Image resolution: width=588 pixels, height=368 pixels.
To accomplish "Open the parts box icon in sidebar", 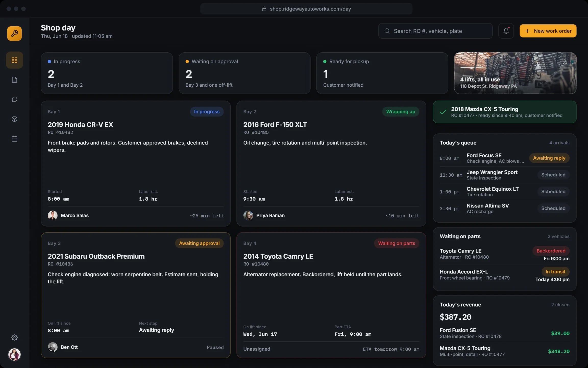I will click(15, 119).
